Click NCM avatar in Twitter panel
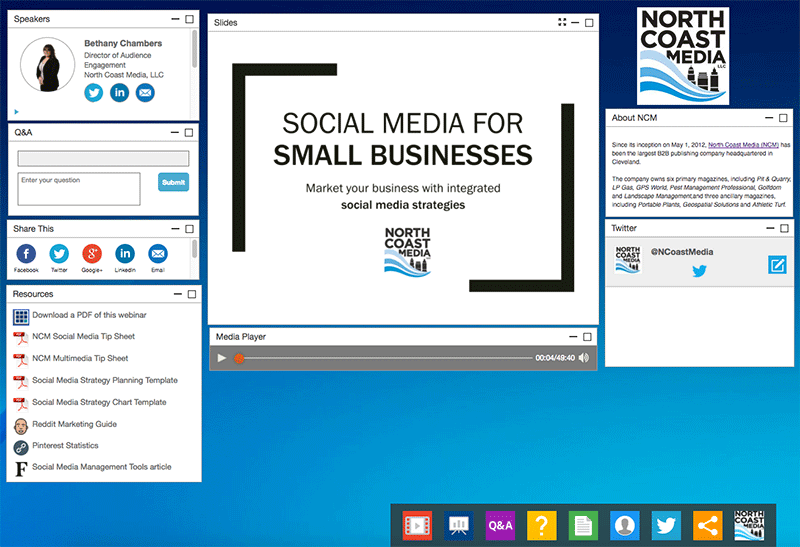Screen dimensions: 800x547 click(628, 260)
